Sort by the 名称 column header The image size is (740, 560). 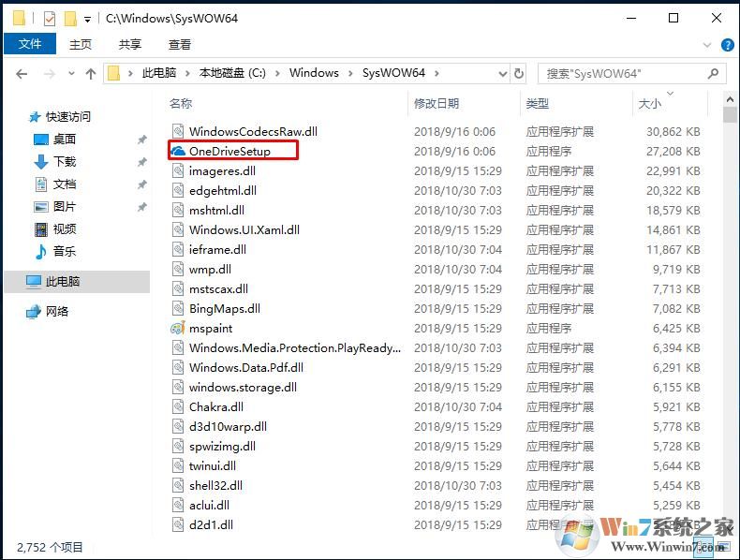coord(181,103)
